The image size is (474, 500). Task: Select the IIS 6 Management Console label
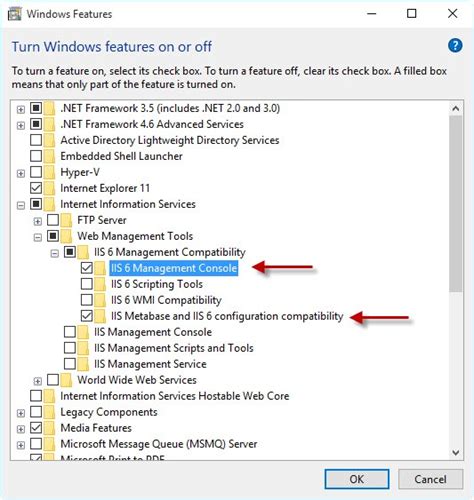(x=174, y=268)
